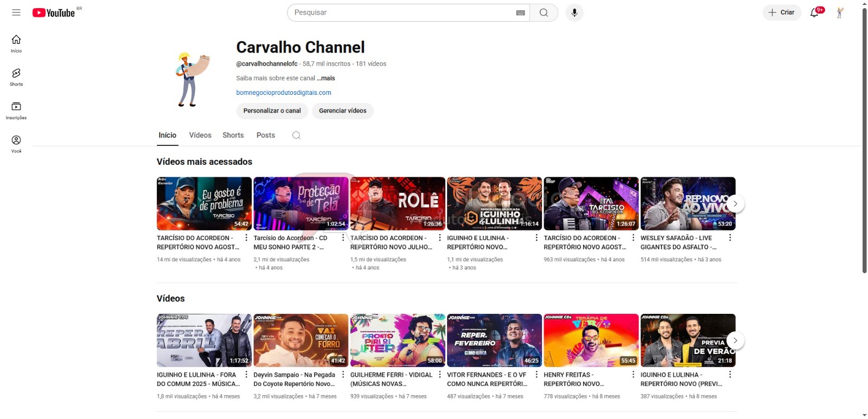The width and height of the screenshot is (868, 419).
Task: Open the Vídeos section heading link
Action: click(171, 299)
